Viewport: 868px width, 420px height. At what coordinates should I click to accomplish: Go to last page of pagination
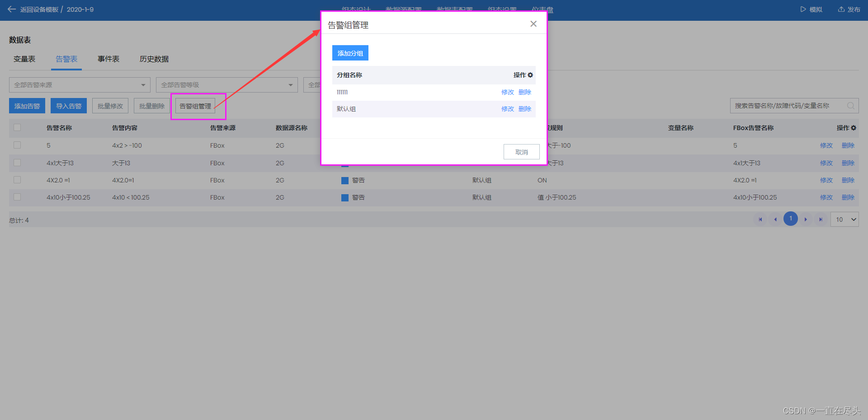821,219
